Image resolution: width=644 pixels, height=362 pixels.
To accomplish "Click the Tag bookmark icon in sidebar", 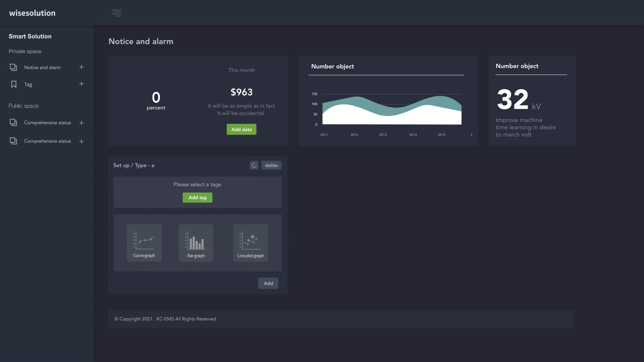I will tap(14, 84).
